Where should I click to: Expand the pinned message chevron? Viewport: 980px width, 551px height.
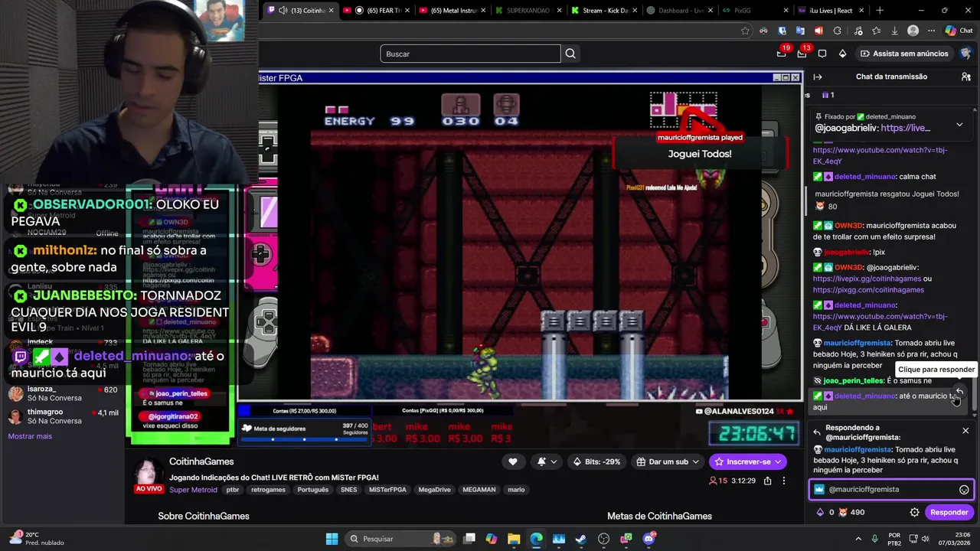[959, 125]
